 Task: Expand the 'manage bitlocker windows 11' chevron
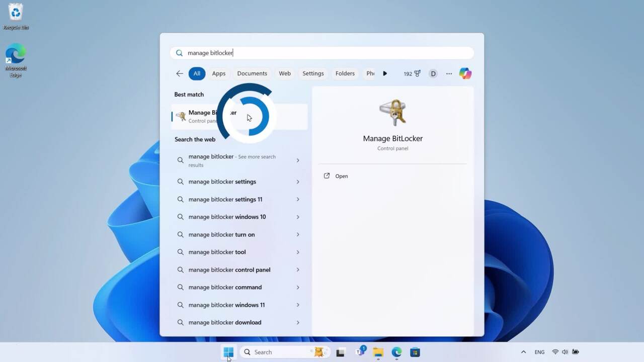298,305
